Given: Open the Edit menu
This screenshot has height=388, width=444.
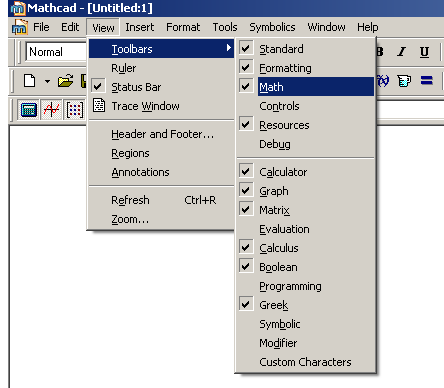Looking at the screenshot, I should pos(70,27).
